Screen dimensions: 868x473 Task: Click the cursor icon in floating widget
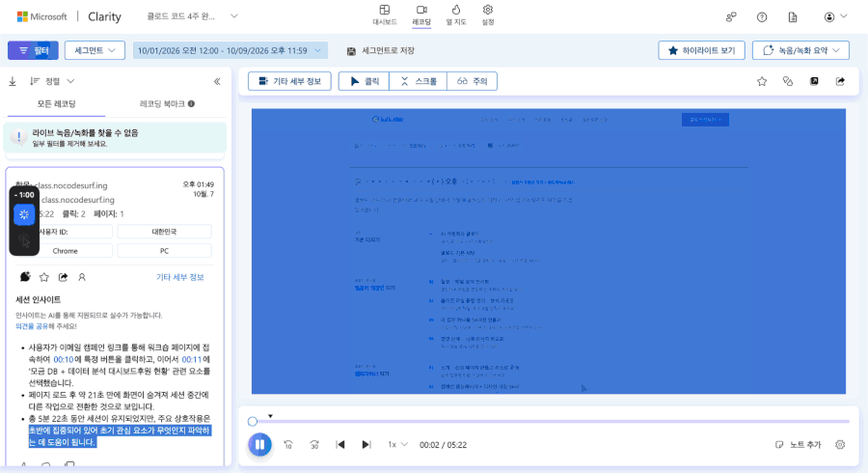tap(24, 240)
